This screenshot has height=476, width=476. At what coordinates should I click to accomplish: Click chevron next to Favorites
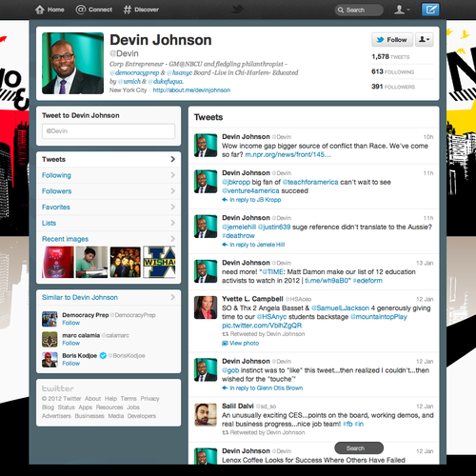click(173, 207)
